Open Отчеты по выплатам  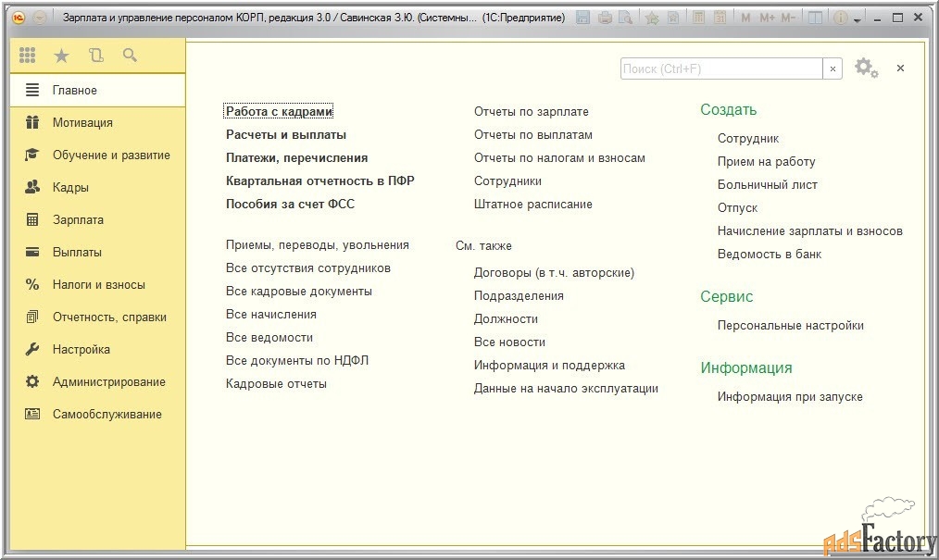point(533,134)
